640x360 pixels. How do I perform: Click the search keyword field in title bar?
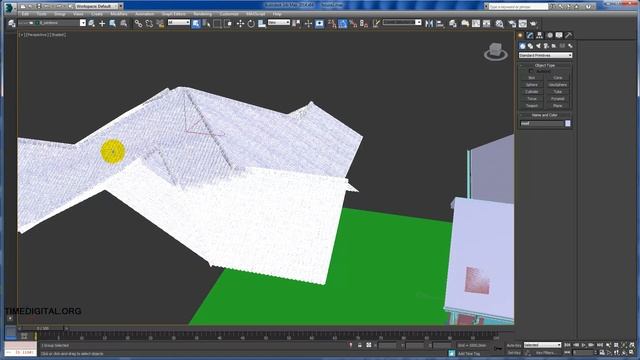tap(518, 7)
